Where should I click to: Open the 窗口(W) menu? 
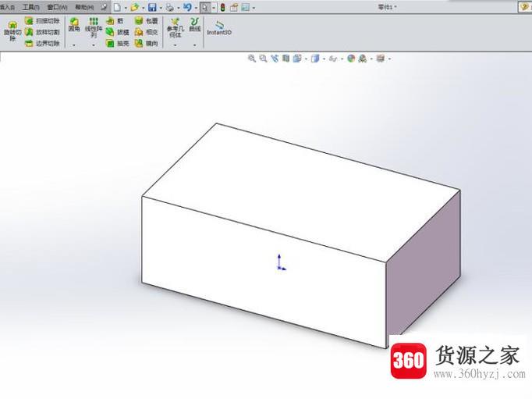tap(58, 7)
